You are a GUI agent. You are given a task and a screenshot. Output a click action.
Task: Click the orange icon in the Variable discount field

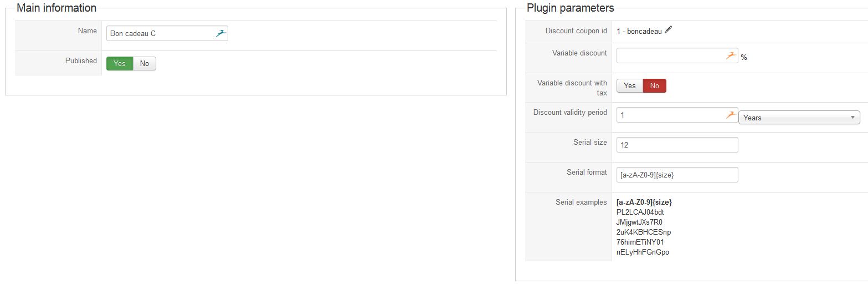(731, 56)
